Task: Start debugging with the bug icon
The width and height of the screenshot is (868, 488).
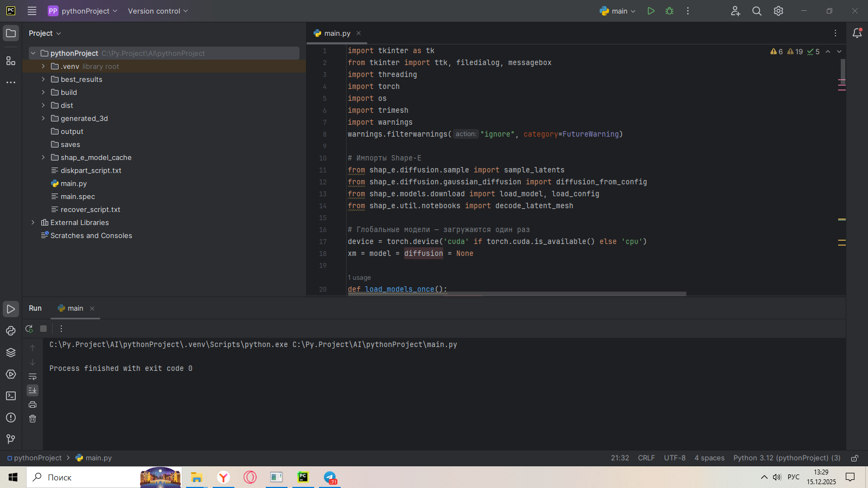Action: coord(669,11)
